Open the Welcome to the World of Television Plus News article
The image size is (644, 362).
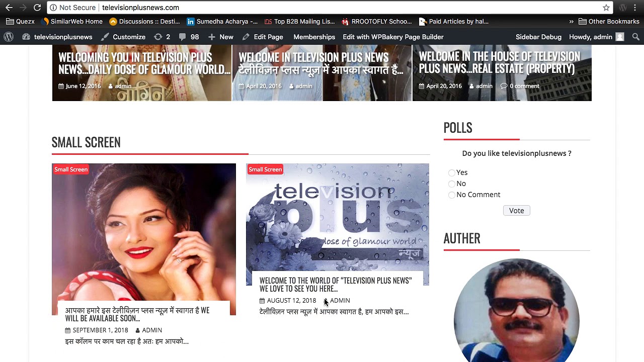tap(336, 285)
